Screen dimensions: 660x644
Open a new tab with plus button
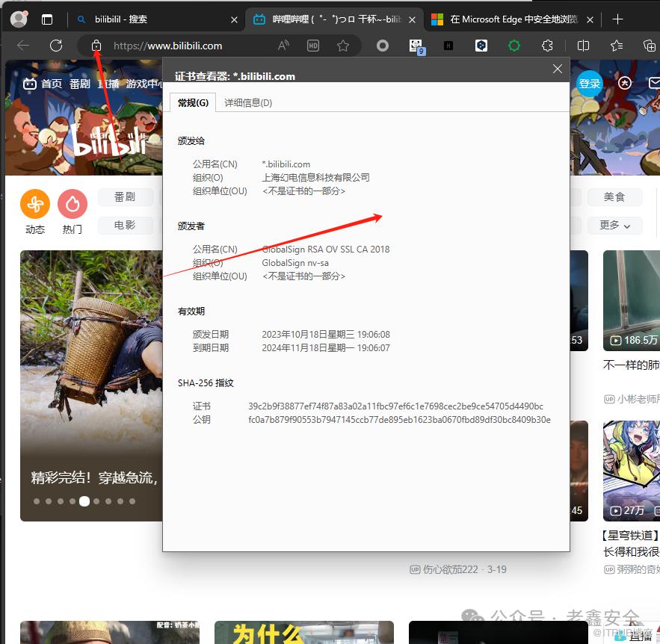[x=617, y=19]
